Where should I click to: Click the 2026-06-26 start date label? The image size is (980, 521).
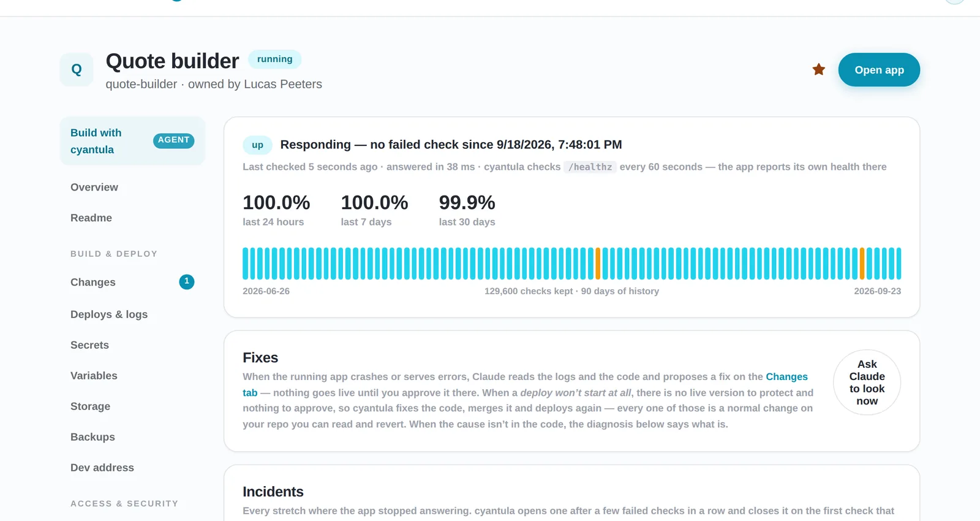coord(266,291)
